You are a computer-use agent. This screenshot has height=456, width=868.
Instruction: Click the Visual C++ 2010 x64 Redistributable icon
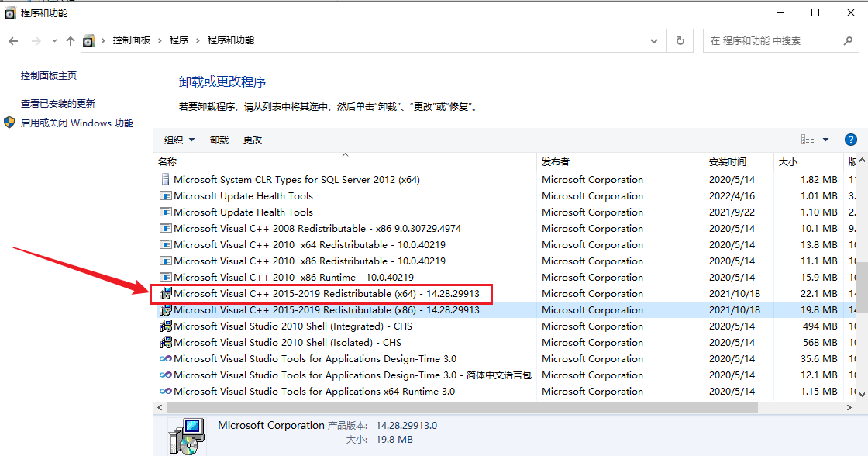pos(165,244)
